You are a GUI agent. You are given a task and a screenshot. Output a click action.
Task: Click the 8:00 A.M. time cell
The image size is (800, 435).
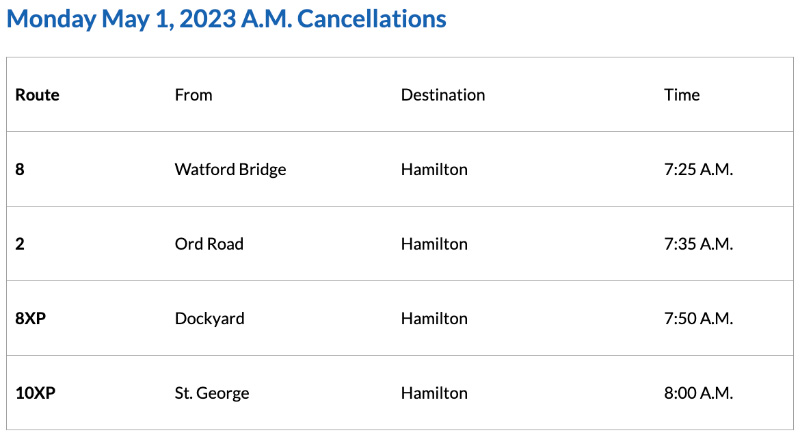pyautogui.click(x=698, y=393)
